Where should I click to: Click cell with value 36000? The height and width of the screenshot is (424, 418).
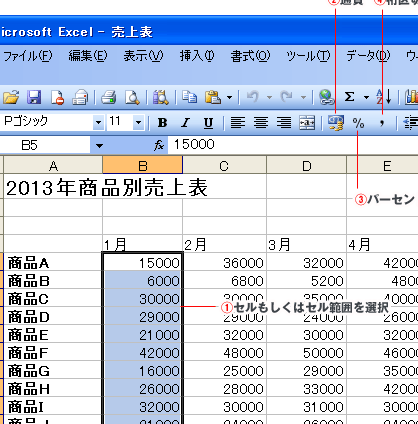(x=225, y=262)
